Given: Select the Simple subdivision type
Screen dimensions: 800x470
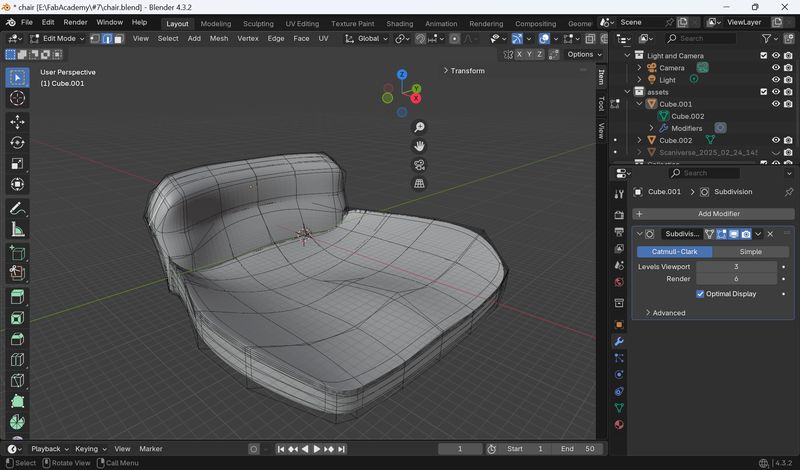Looking at the screenshot, I should pyautogui.click(x=751, y=252).
